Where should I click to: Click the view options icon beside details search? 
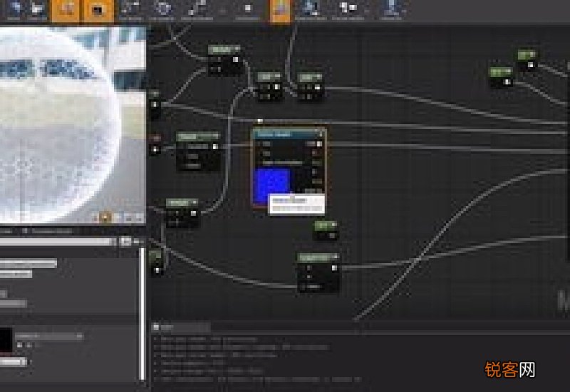[x=126, y=241]
